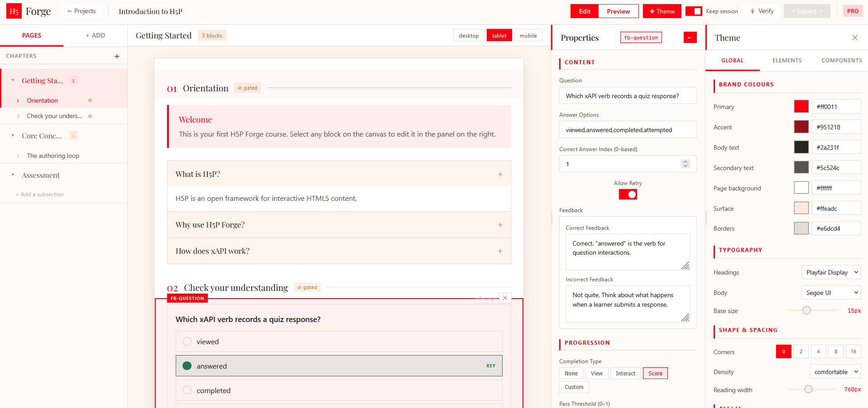
Task: Collapse the Getting Started chapter tree
Action: click(x=13, y=81)
